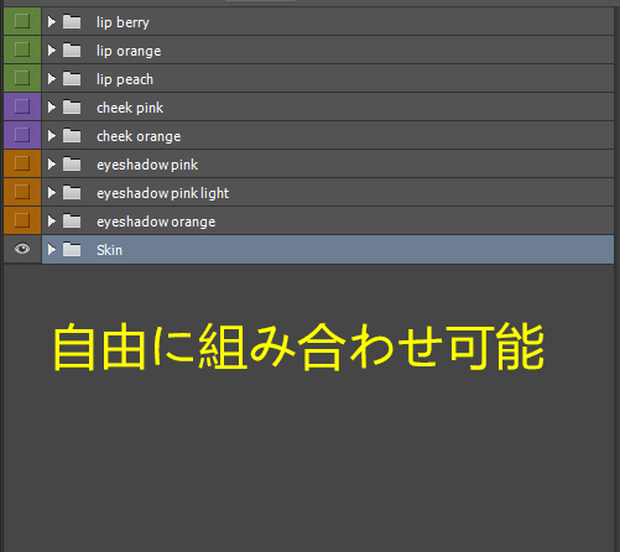Screen dimensions: 620x552
Task: Expand the Skin group
Action: pyautogui.click(x=51, y=250)
